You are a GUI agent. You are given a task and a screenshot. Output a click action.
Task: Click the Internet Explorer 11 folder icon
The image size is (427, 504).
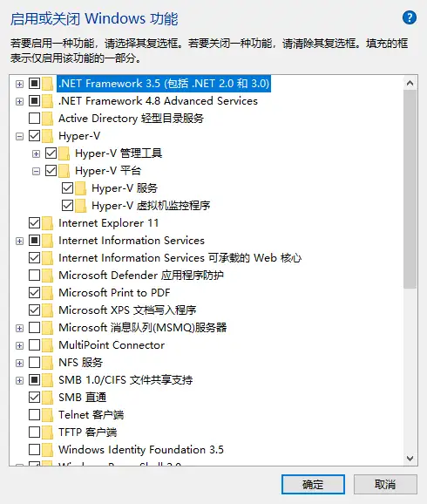click(48, 223)
